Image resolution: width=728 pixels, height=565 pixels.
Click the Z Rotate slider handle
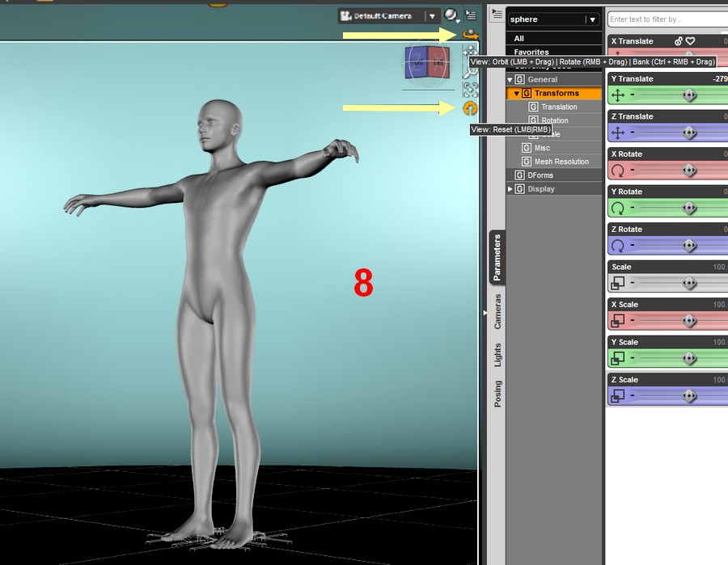coord(689,246)
